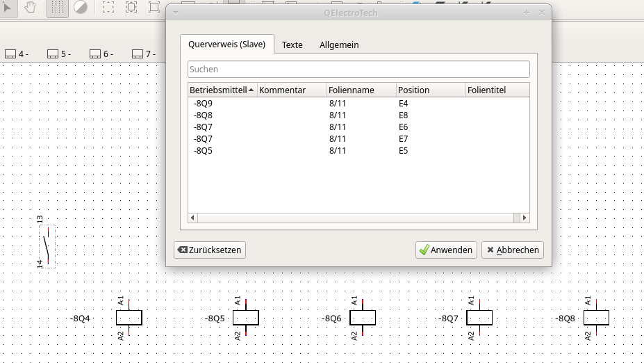The height and width of the screenshot is (363, 644).
Task: Switch to folio tab 7
Action: pyautogui.click(x=144, y=54)
